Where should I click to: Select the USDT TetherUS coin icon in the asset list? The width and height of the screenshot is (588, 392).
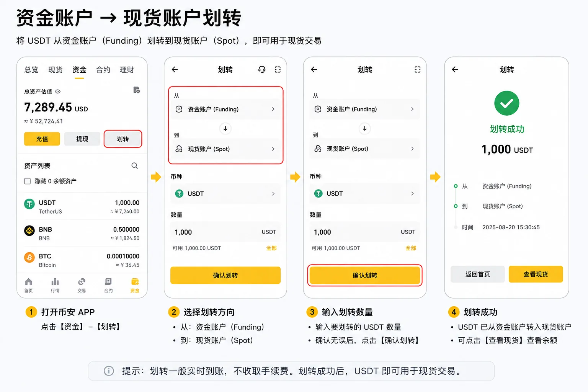tap(29, 204)
